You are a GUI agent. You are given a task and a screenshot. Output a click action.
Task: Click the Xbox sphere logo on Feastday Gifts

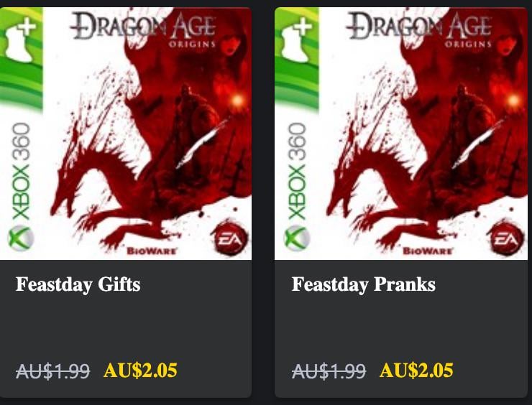coord(21,238)
